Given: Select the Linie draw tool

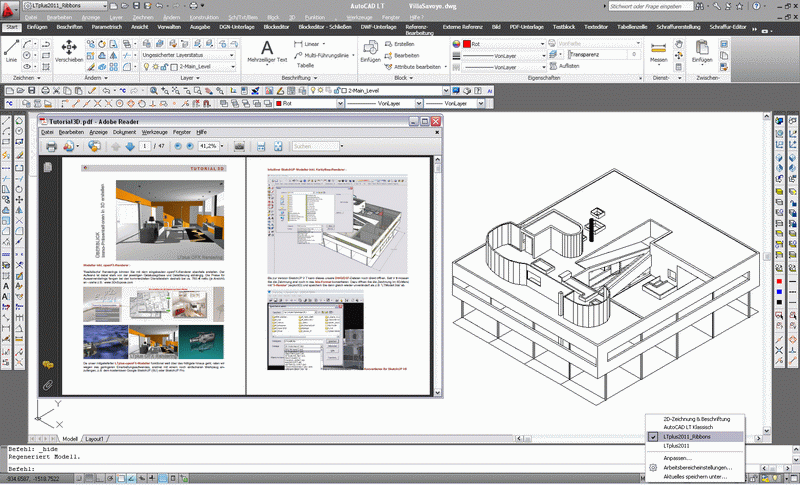Looking at the screenshot, I should [11, 51].
